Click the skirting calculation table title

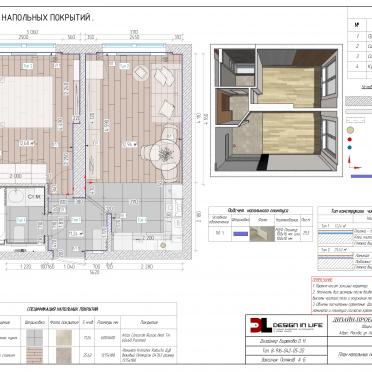tap(258, 210)
